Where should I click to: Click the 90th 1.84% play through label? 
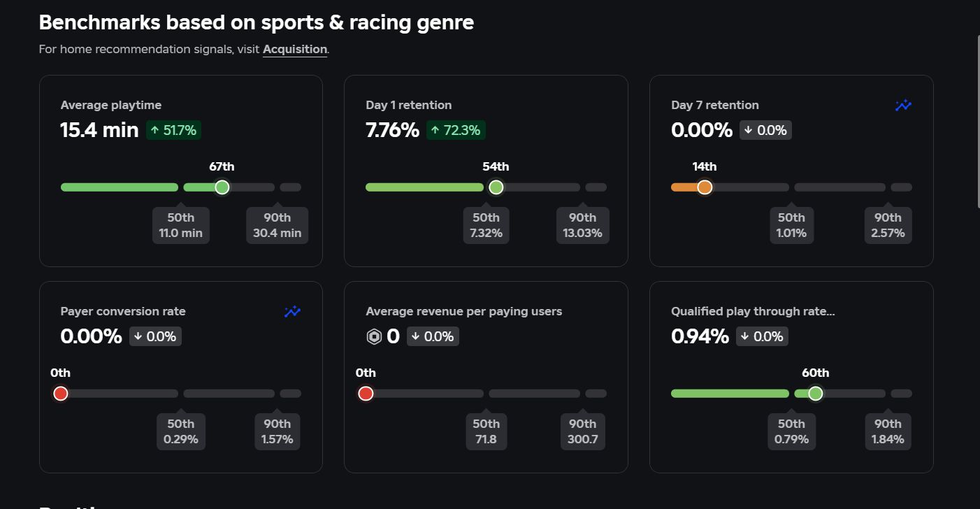tap(888, 431)
